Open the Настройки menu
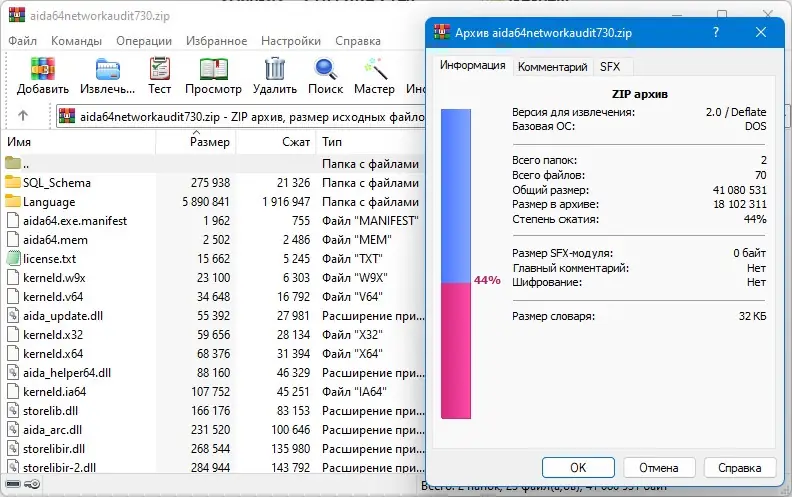 coord(291,41)
